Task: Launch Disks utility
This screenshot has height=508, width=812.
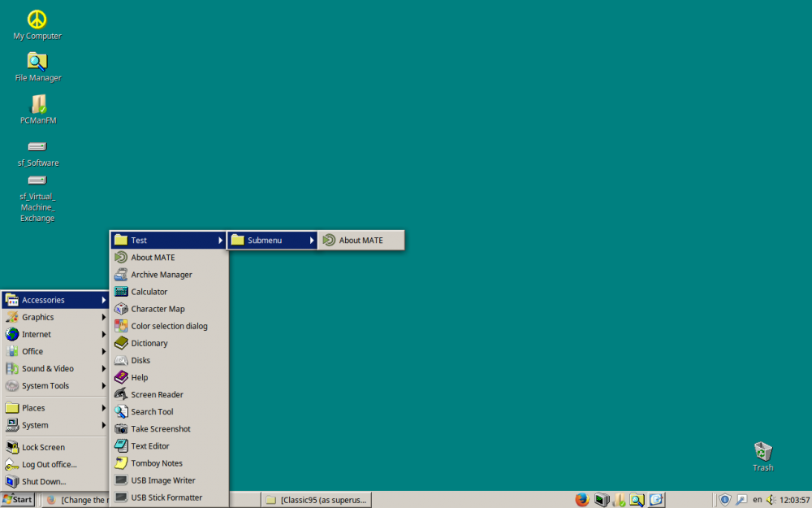Action: tap(169, 360)
